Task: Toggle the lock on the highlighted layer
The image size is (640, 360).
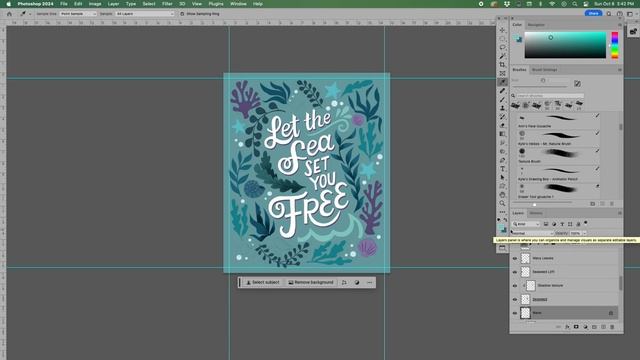Action: pos(611,313)
